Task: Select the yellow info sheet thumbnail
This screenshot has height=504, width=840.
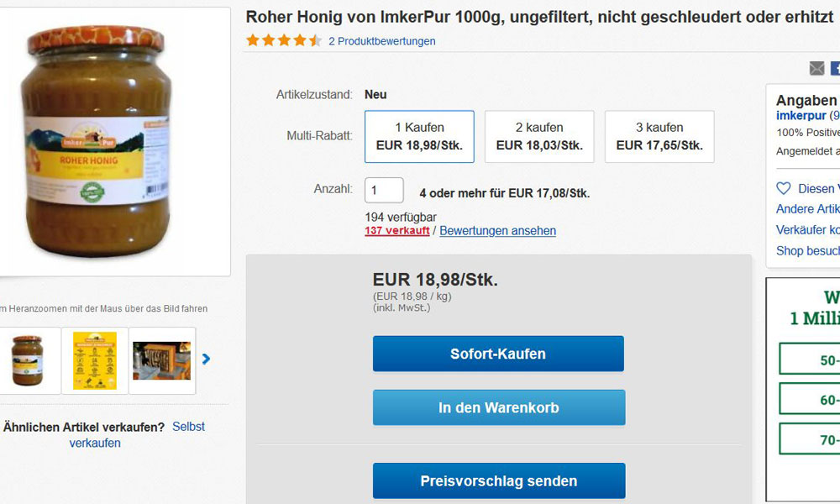Action: (95, 360)
